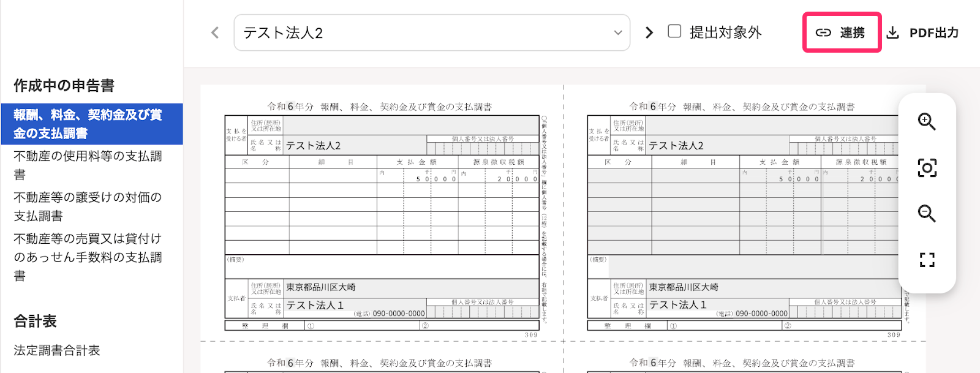Click phone 090-0000-0000 in right form
Viewport: 980px width, 373px height.
(761, 314)
